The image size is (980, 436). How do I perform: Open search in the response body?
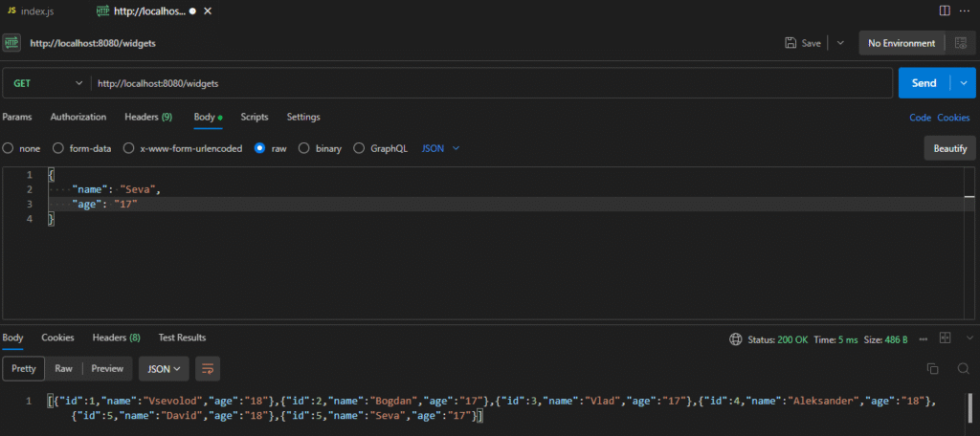pyautogui.click(x=963, y=368)
